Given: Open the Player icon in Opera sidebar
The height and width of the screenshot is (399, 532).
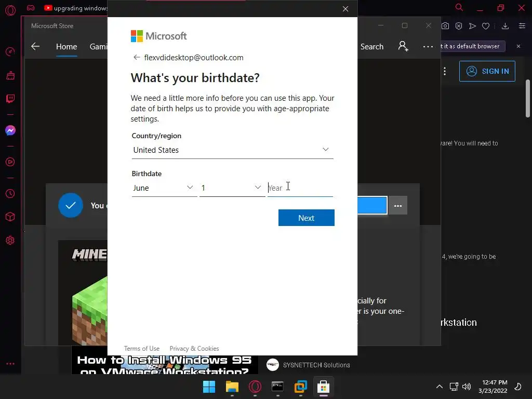Looking at the screenshot, I should (x=10, y=162).
